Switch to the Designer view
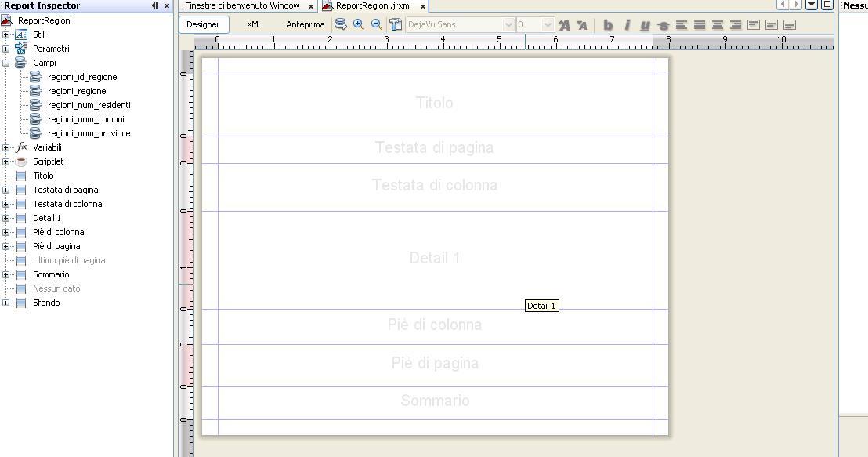This screenshot has width=868, height=457. point(203,24)
